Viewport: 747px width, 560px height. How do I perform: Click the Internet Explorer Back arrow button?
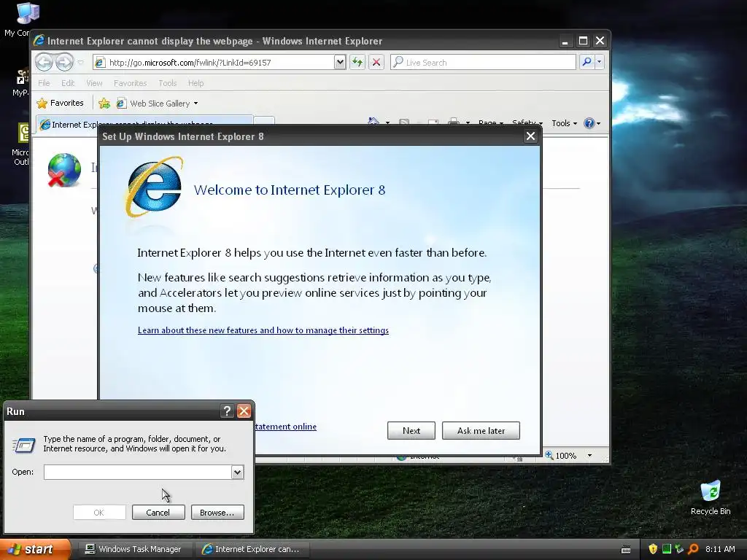[44, 62]
